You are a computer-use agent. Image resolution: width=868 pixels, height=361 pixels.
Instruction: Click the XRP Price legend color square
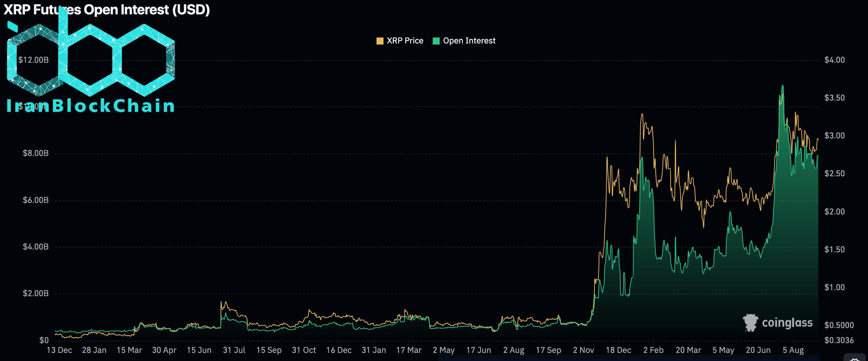pyautogui.click(x=380, y=40)
